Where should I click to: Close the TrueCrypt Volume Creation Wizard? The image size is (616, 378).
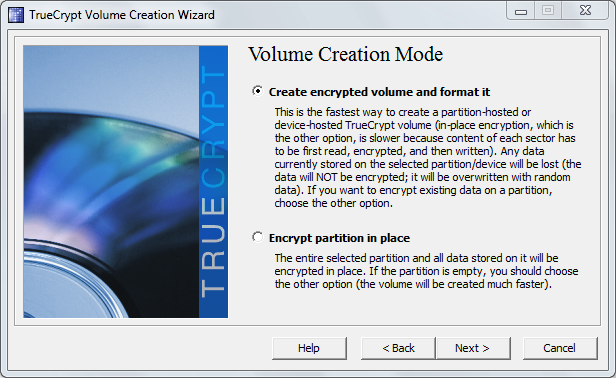click(585, 11)
